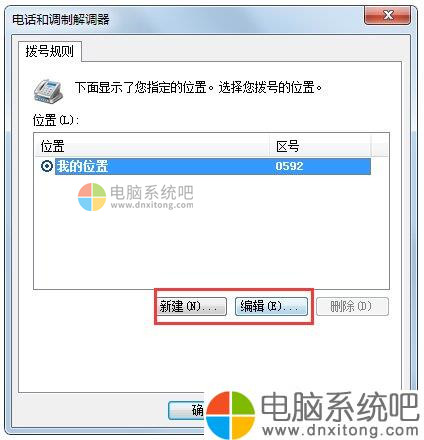The height and width of the screenshot is (440, 424).
Task: Click the telephone modem icon
Action: [x=48, y=90]
